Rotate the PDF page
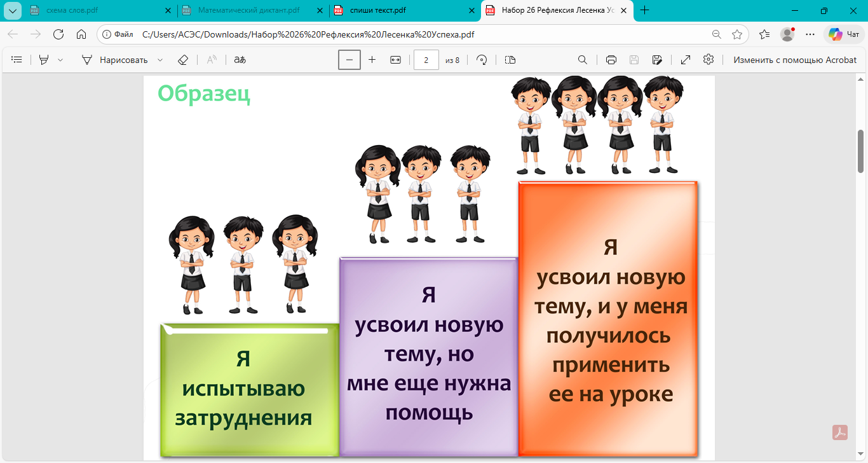The height and width of the screenshot is (463, 868). [482, 60]
